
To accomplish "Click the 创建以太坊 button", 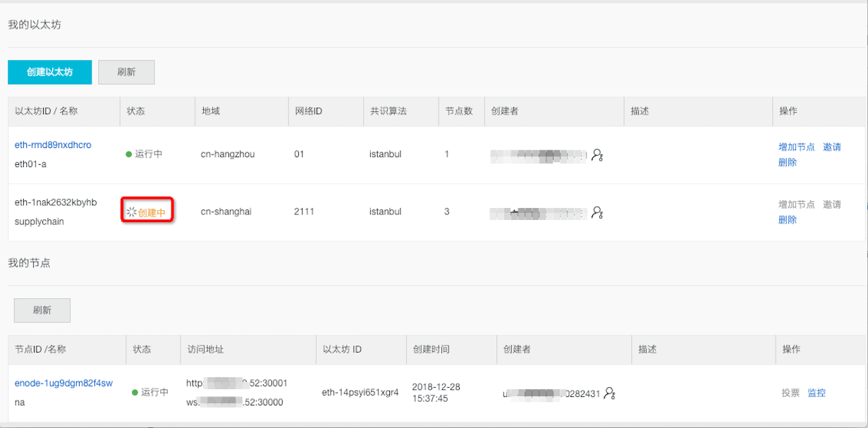I will click(x=49, y=72).
